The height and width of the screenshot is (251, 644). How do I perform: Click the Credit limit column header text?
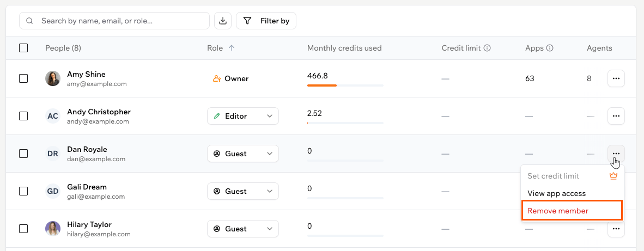(x=461, y=48)
